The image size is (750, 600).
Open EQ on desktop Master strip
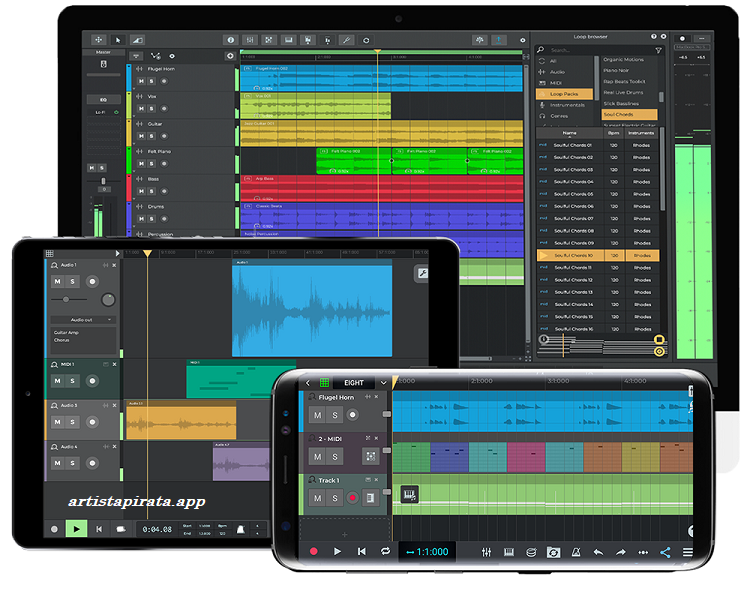click(x=103, y=100)
